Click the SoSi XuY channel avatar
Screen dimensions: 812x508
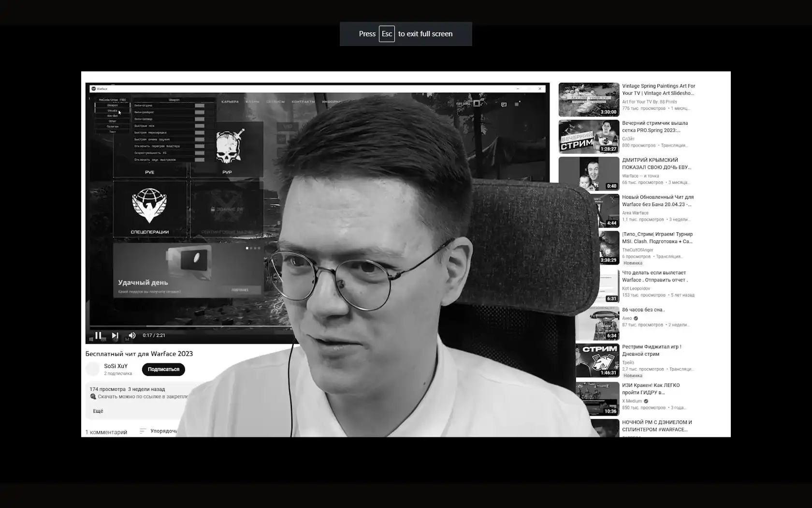[92, 369]
